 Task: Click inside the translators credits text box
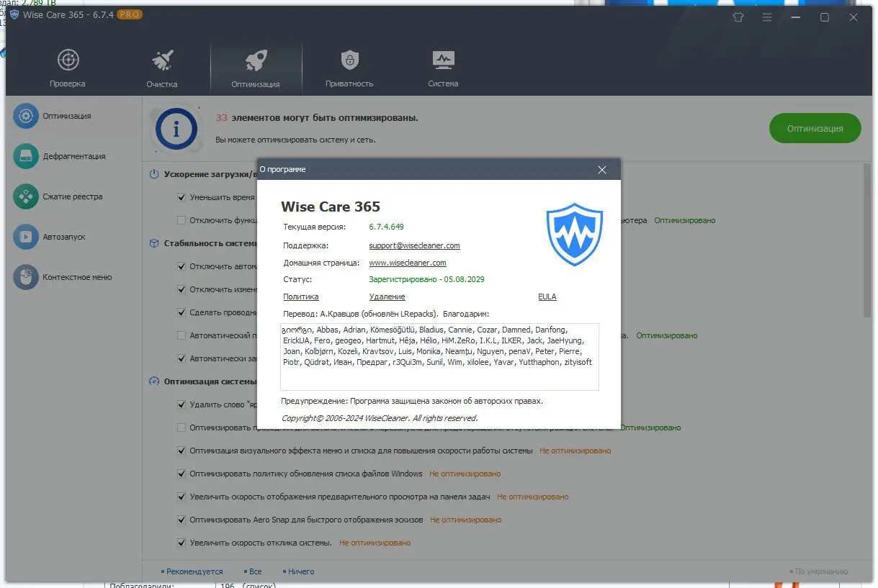[x=439, y=357]
